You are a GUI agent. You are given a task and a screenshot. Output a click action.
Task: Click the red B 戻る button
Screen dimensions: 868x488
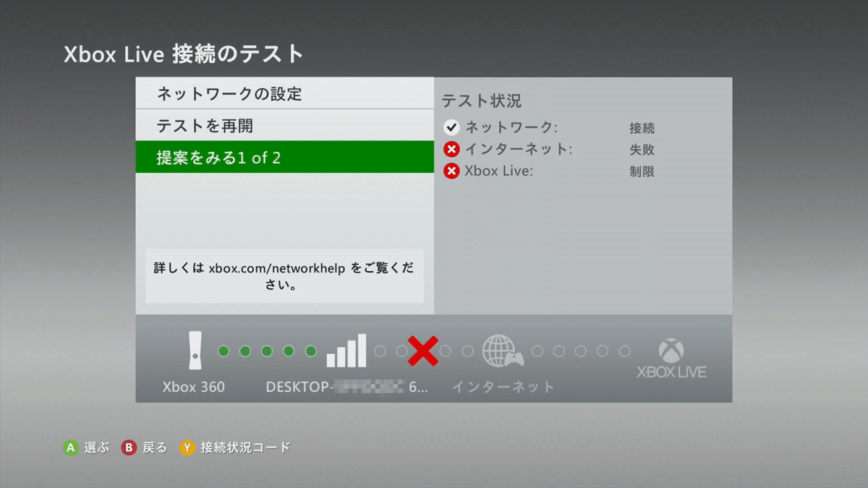tap(144, 448)
